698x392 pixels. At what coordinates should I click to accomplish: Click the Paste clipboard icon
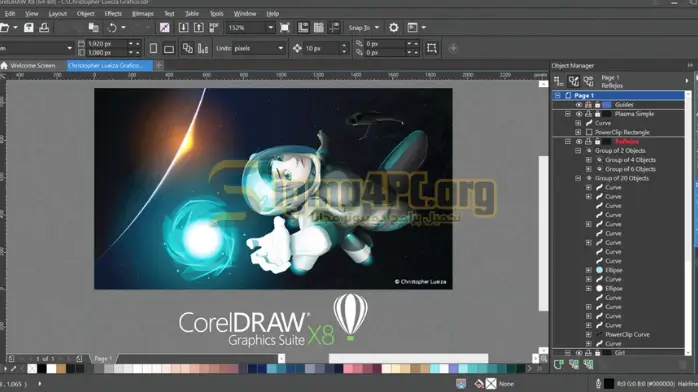tap(93, 28)
